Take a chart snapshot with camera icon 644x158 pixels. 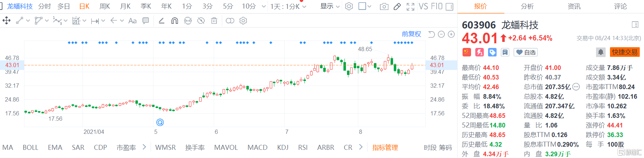(x=384, y=6)
